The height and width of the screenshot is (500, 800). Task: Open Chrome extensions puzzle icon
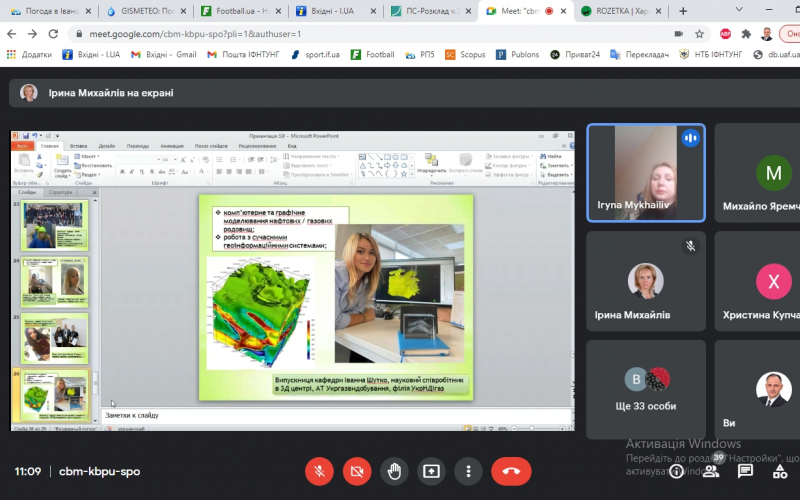pos(746,34)
